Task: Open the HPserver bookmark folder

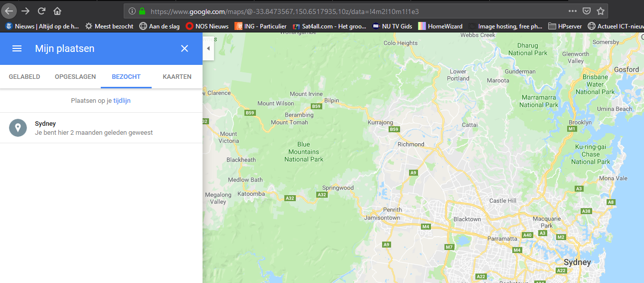Action: (565, 26)
